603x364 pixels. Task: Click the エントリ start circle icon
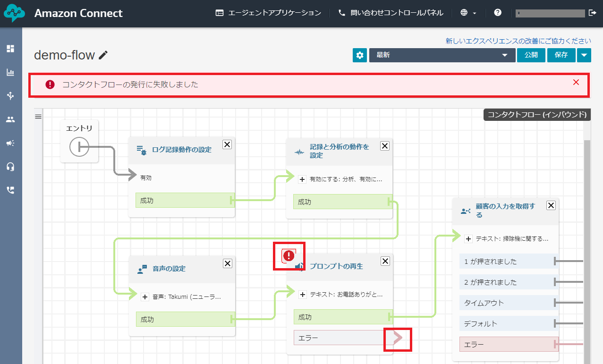(x=79, y=147)
